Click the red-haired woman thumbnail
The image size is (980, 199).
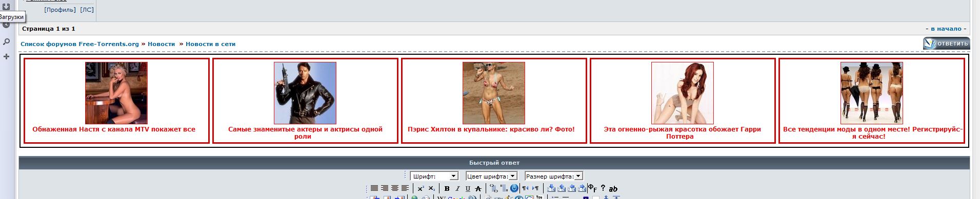683,93
